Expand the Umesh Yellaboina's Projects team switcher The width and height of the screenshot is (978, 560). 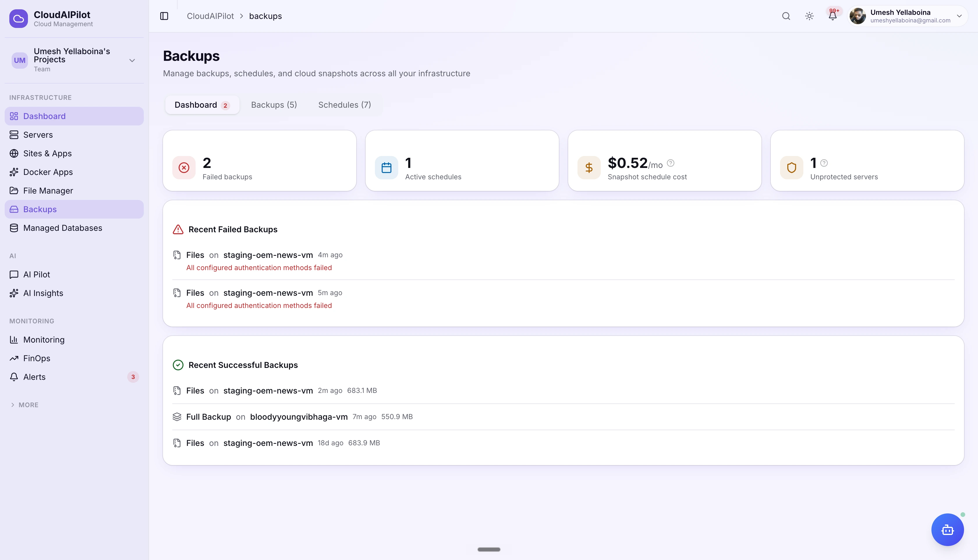pyautogui.click(x=74, y=60)
